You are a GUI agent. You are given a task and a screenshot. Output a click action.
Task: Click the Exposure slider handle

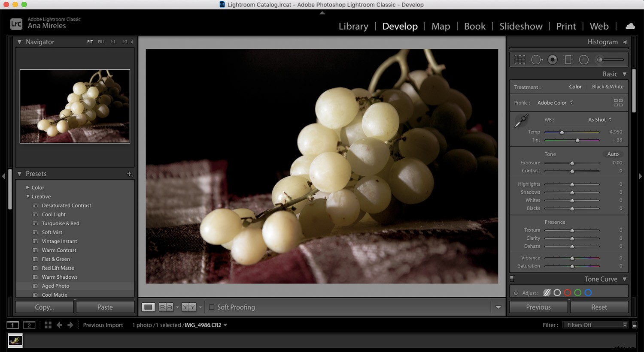(x=572, y=163)
